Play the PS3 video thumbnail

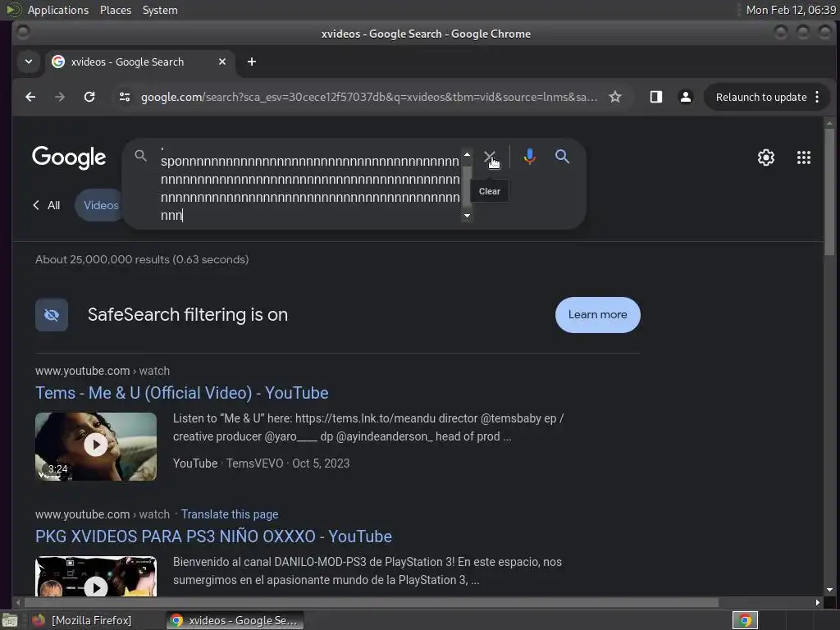96,577
